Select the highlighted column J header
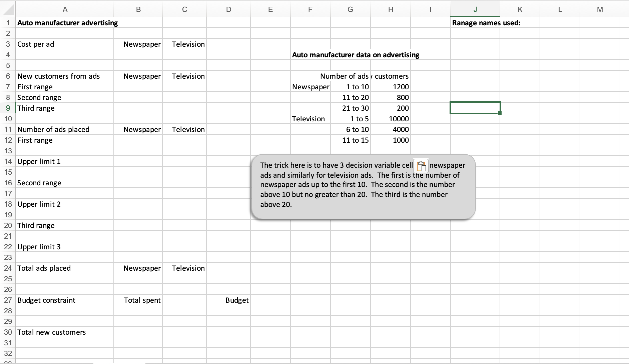 (x=475, y=9)
